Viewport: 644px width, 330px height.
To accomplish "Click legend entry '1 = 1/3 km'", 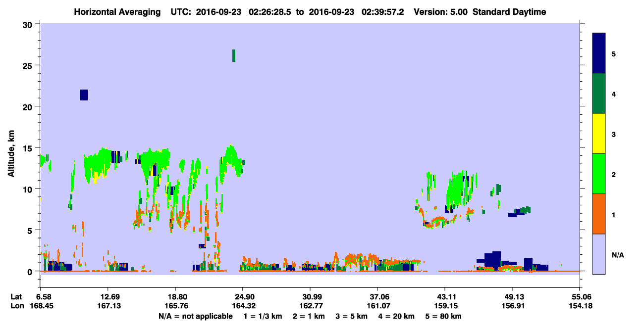I will pos(262,316).
